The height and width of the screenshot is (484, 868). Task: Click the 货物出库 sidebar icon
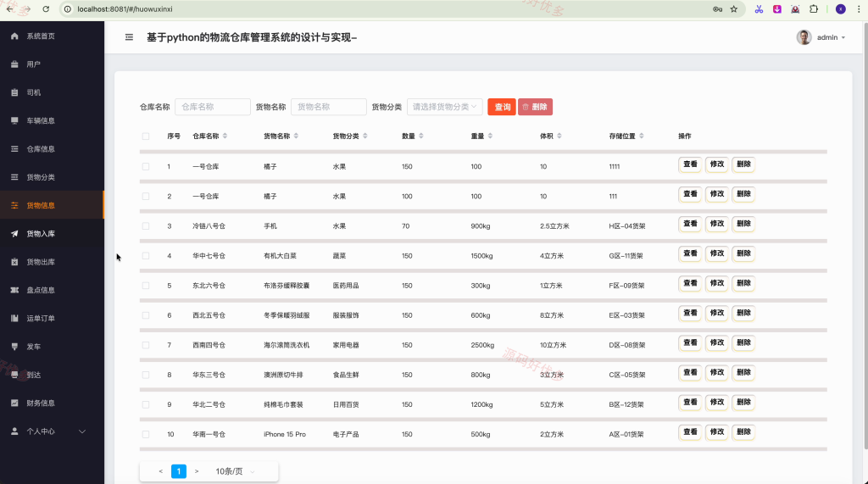[x=14, y=262]
